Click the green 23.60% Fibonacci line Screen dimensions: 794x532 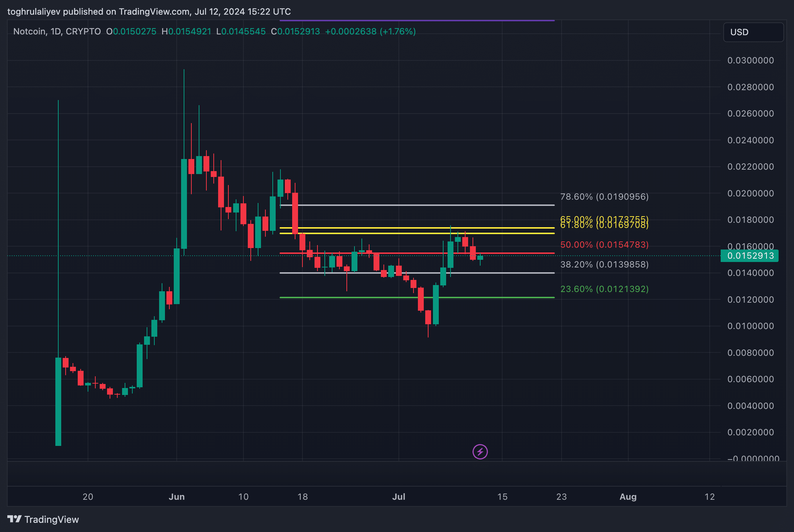point(417,298)
